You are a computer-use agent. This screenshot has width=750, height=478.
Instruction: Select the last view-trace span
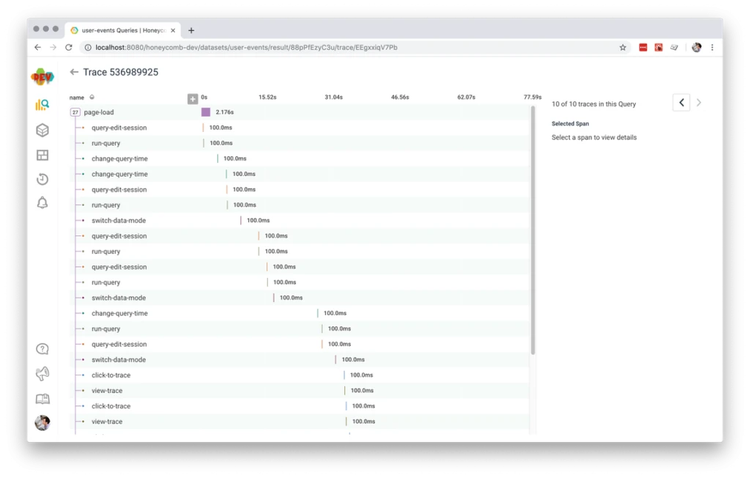pyautogui.click(x=300, y=422)
